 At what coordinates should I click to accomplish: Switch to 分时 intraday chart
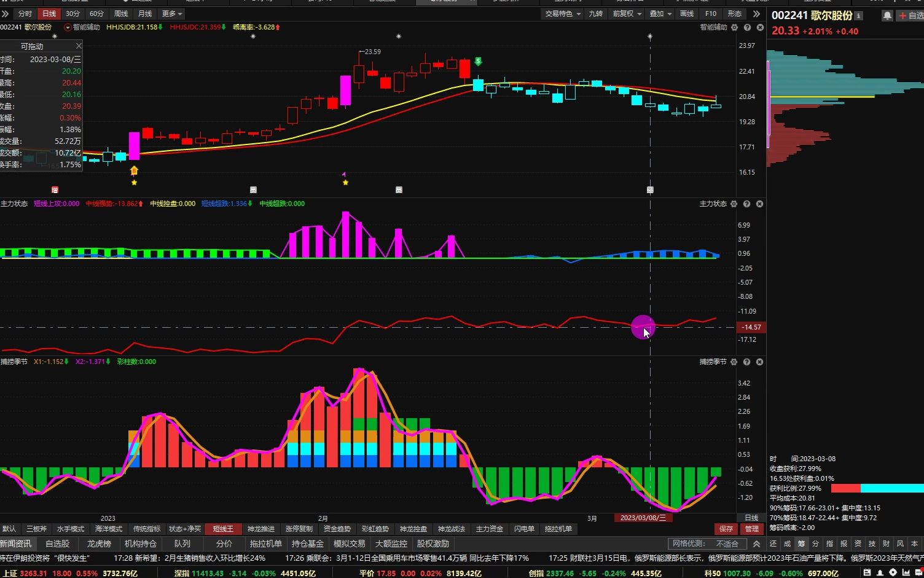point(25,14)
